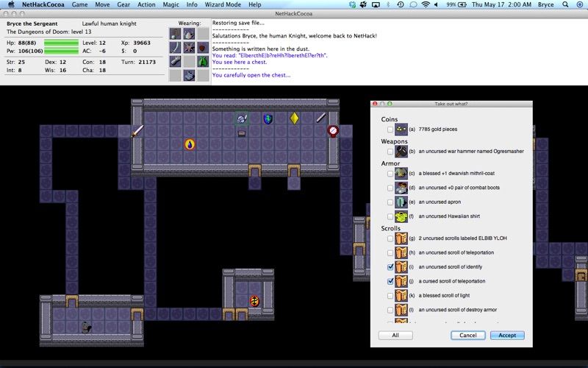The height and width of the screenshot is (368, 588).
Task: Check the ELBIB YLOH scrolls checkbox
Action: (x=390, y=238)
